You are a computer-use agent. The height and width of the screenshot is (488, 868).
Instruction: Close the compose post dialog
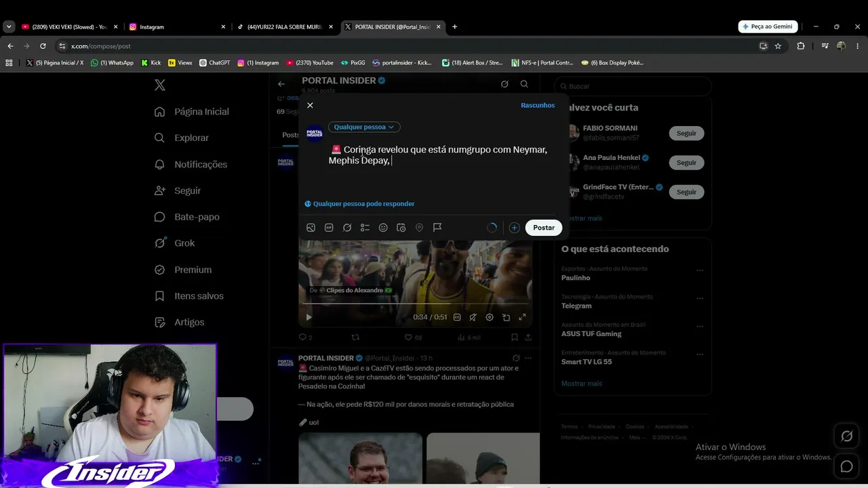pos(310,105)
